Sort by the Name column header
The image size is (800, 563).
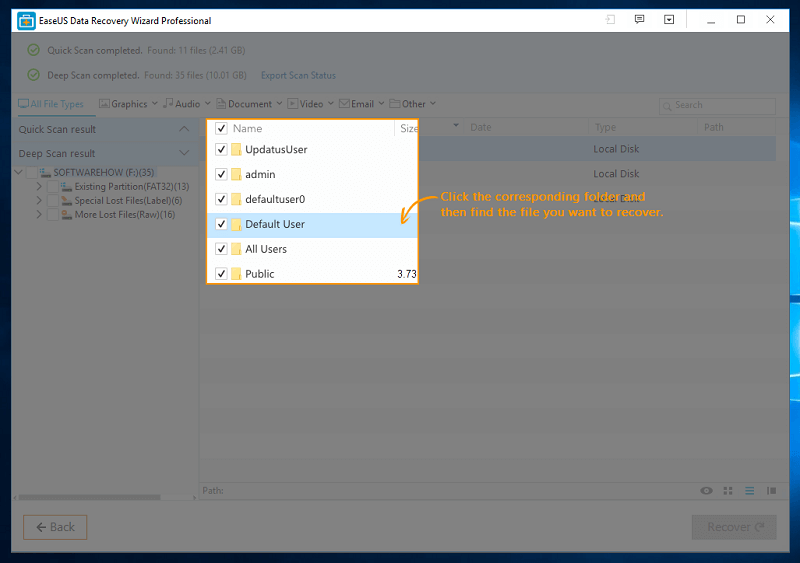click(x=247, y=129)
